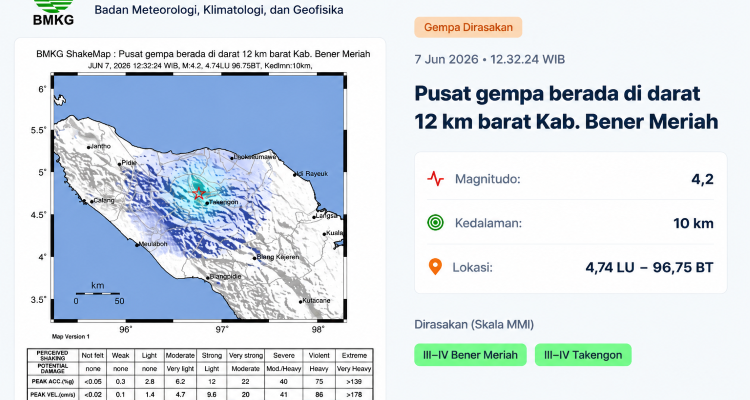Click Jantho label on the map

(x=101, y=146)
